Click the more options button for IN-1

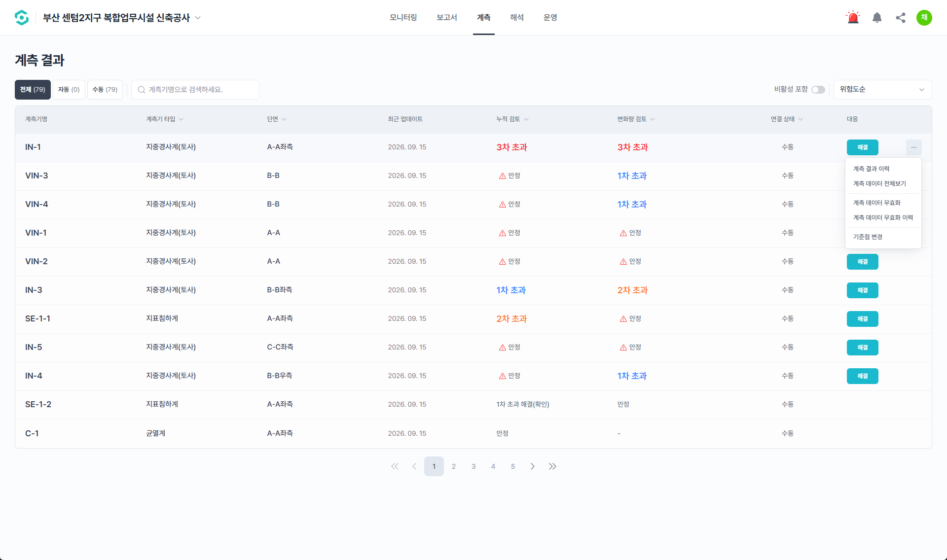[914, 147]
